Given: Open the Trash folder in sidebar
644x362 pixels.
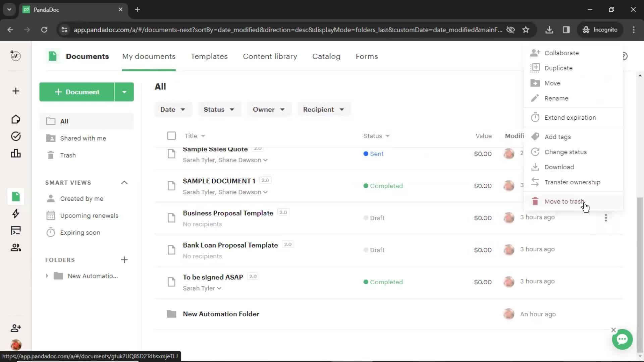Looking at the screenshot, I should [87, 155].
